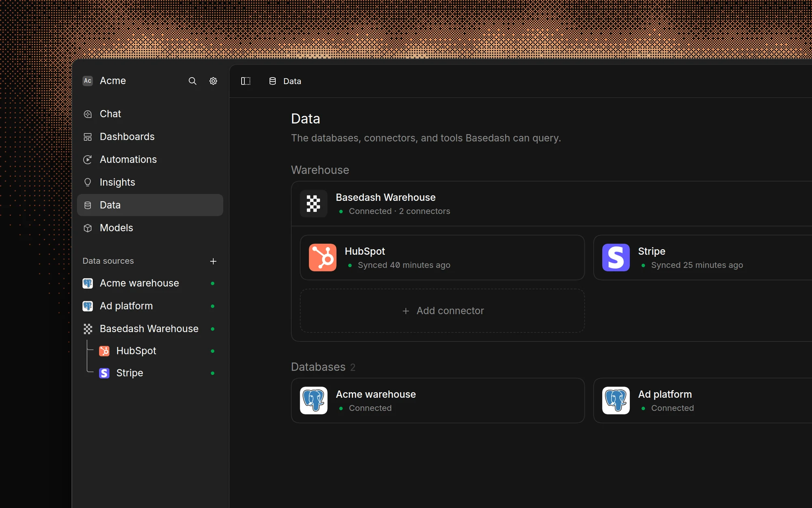
Task: Open Insights in the sidebar
Action: pyautogui.click(x=150, y=182)
